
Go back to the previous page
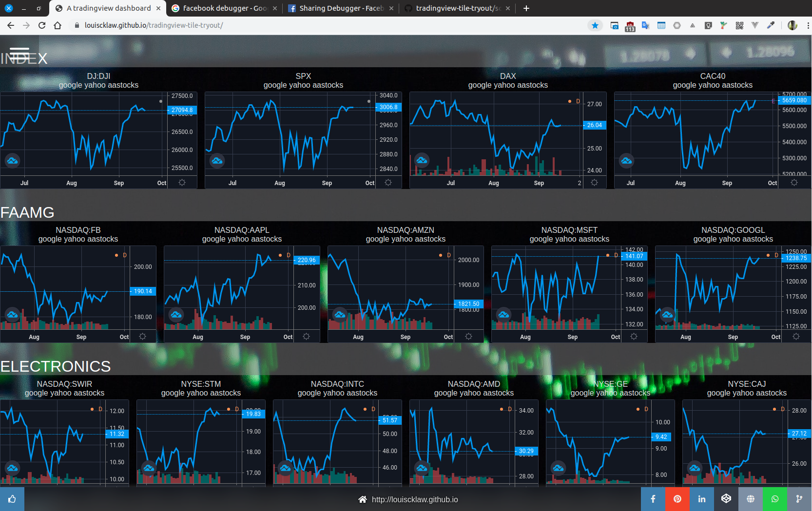11,25
